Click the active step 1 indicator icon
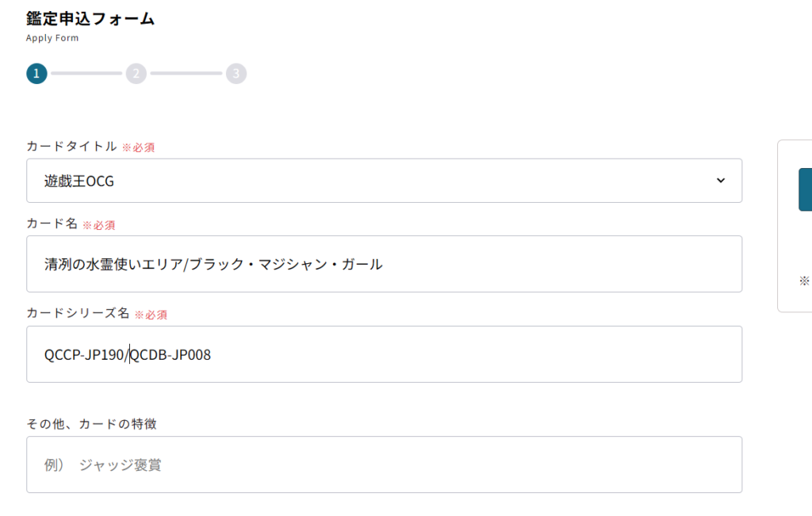 36,73
